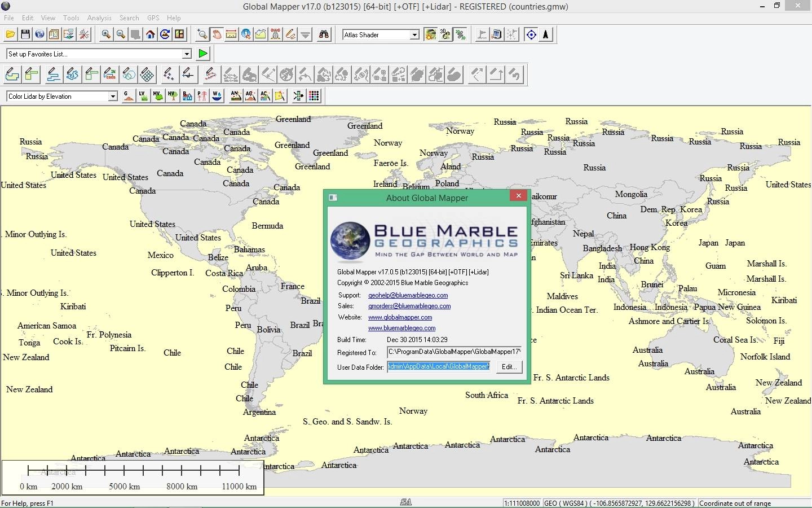This screenshot has width=812, height=508.
Task: Classify lidar as High Vegetation HV icon
Action: click(x=173, y=96)
